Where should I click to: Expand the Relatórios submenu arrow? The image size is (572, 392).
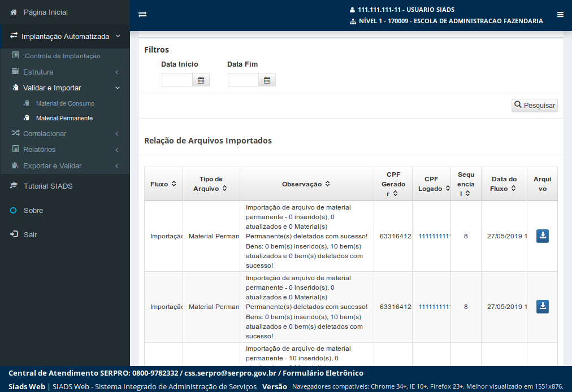click(x=117, y=150)
